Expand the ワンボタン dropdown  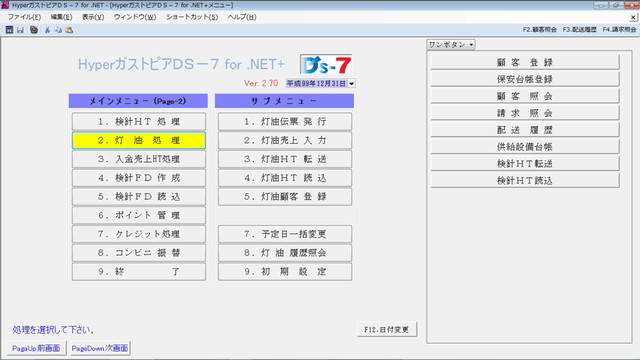pyautogui.click(x=451, y=44)
